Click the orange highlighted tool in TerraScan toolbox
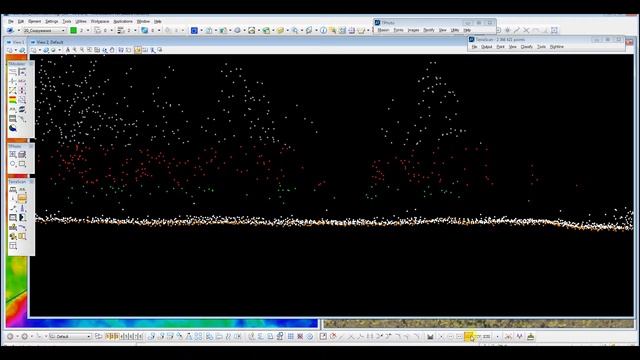 tap(22, 199)
